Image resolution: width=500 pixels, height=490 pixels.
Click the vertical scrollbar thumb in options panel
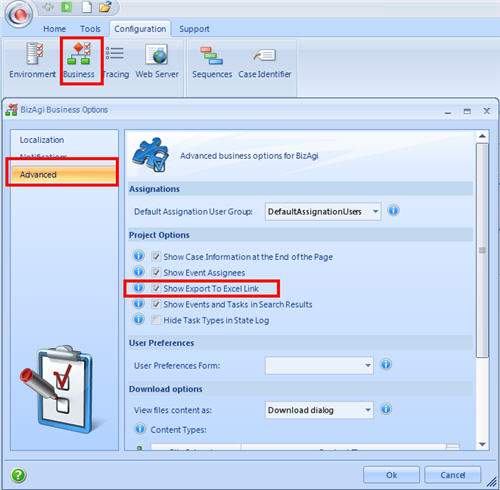click(x=482, y=250)
